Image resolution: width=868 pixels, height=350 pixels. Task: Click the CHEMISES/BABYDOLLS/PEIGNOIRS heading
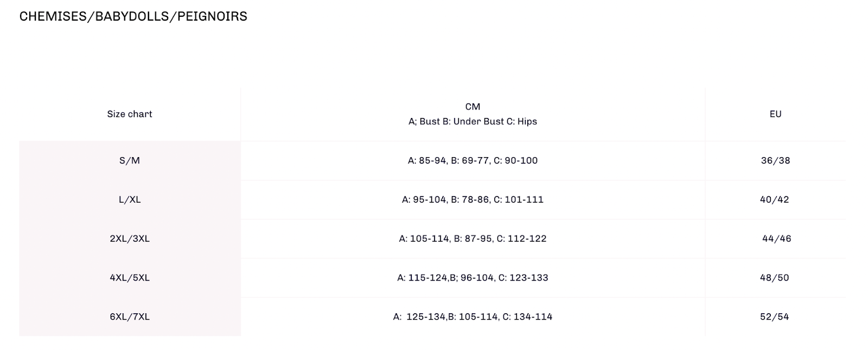click(x=133, y=16)
